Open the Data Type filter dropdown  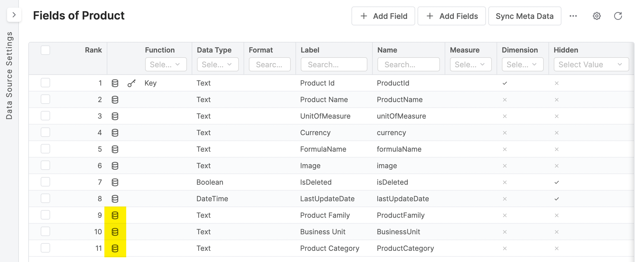[218, 64]
